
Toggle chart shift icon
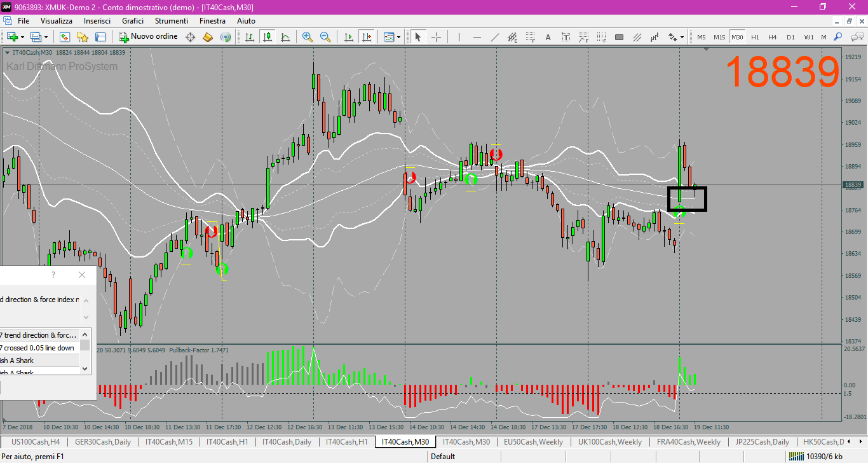pos(366,37)
